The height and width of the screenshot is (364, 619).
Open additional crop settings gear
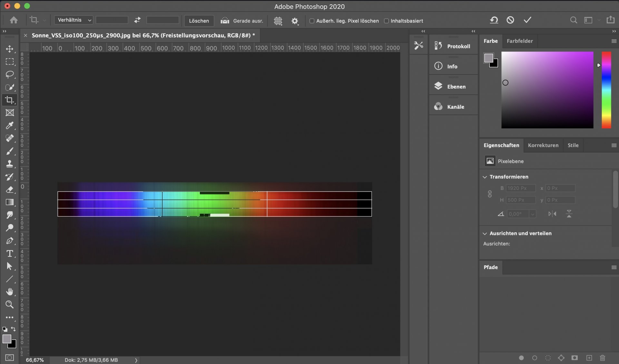pos(295,21)
